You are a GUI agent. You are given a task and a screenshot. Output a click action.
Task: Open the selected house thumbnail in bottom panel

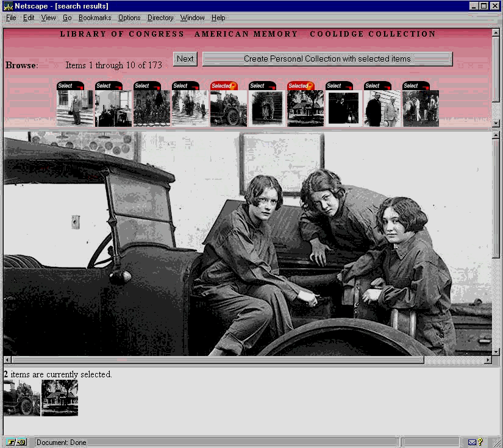[60, 398]
